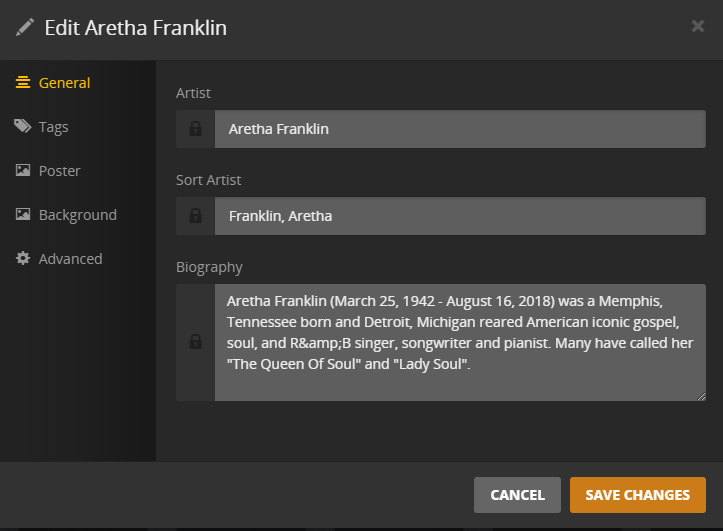
Task: Focus the Sort Artist text field
Action: (460, 216)
